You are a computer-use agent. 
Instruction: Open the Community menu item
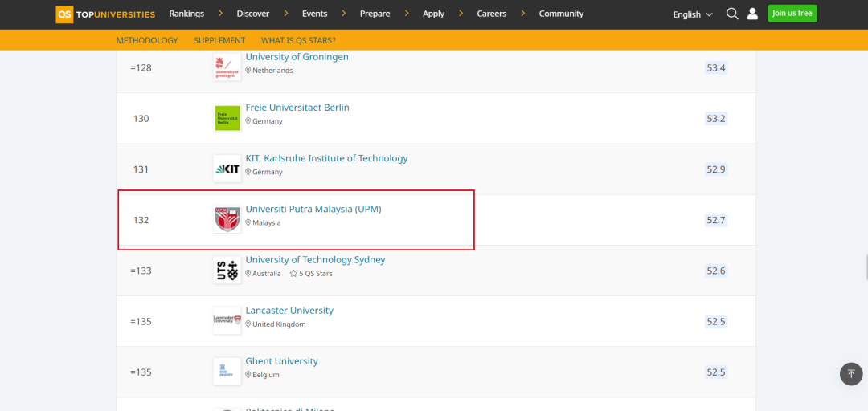(x=561, y=14)
